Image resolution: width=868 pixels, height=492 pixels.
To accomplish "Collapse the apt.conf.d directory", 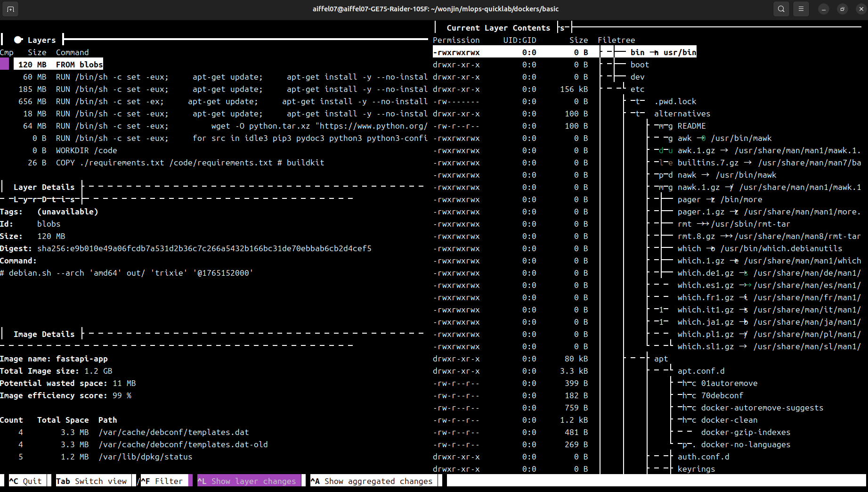I will point(701,371).
